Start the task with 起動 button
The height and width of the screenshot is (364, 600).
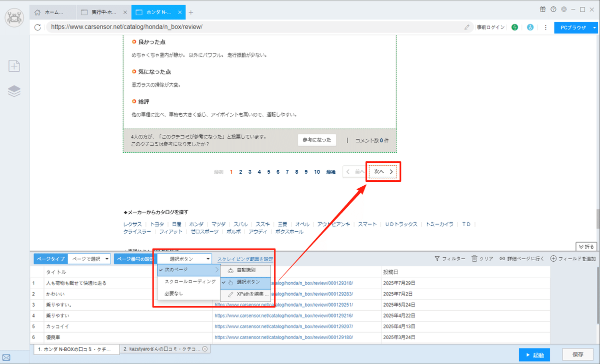(534, 355)
